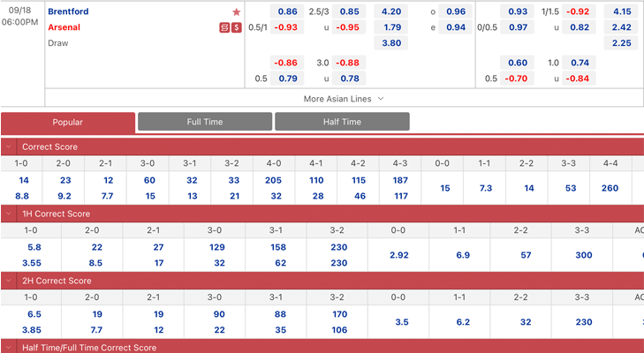Pick Correct Score 4-4 odds 260

(610, 188)
